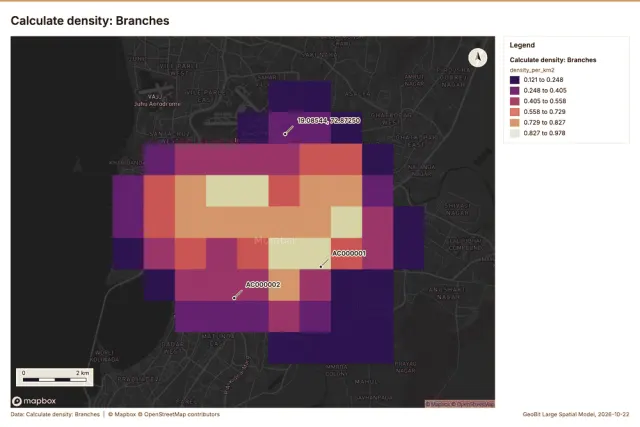This screenshot has height=427, width=640.
Task: Click the AC000001 map marker label
Action: coord(349,254)
